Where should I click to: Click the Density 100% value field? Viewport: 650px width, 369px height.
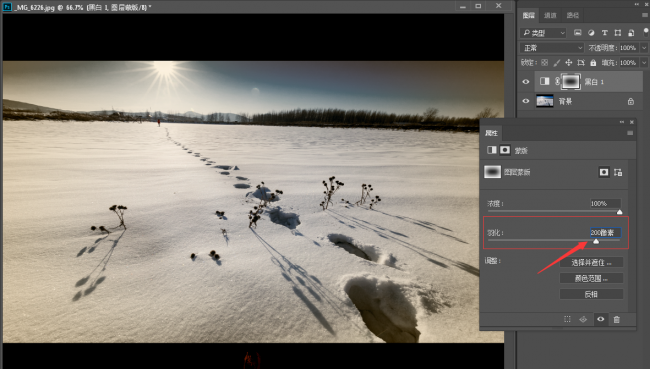coord(605,204)
